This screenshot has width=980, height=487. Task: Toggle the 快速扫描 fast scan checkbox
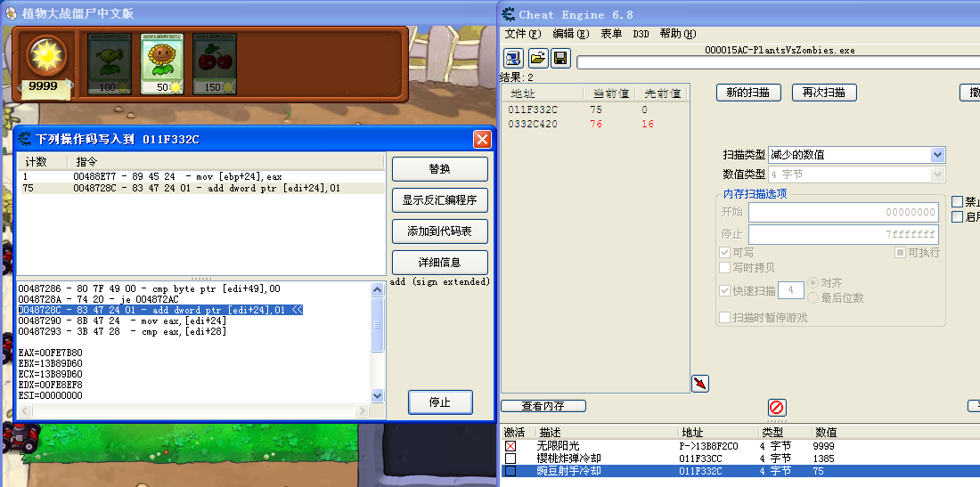tap(725, 290)
